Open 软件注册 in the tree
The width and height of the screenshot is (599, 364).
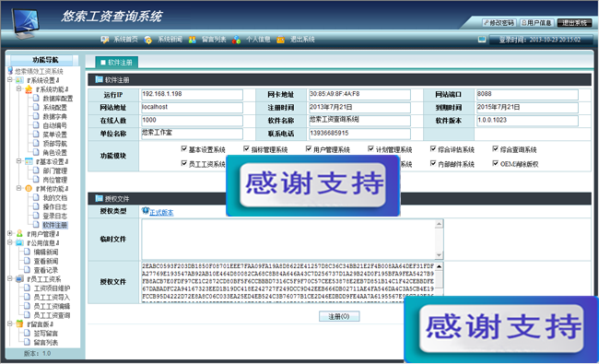click(54, 225)
